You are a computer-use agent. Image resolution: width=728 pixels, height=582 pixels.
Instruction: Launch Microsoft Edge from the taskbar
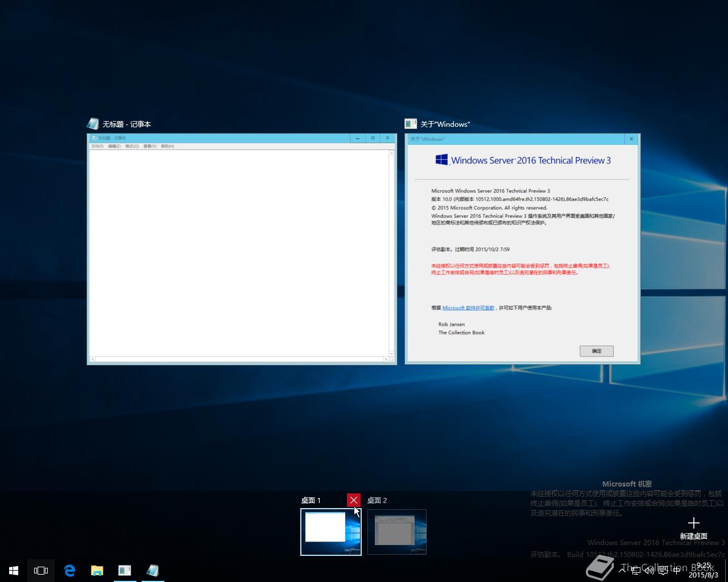coord(69,571)
